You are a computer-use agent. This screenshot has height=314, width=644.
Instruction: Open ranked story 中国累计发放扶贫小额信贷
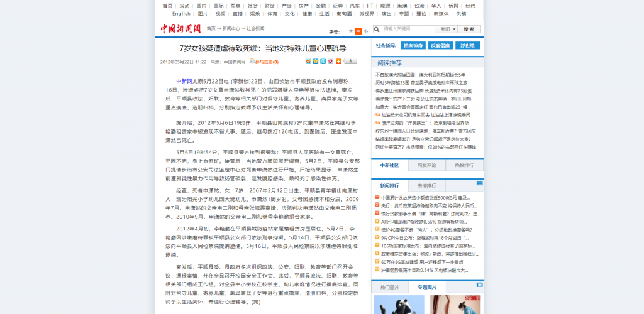click(426, 198)
